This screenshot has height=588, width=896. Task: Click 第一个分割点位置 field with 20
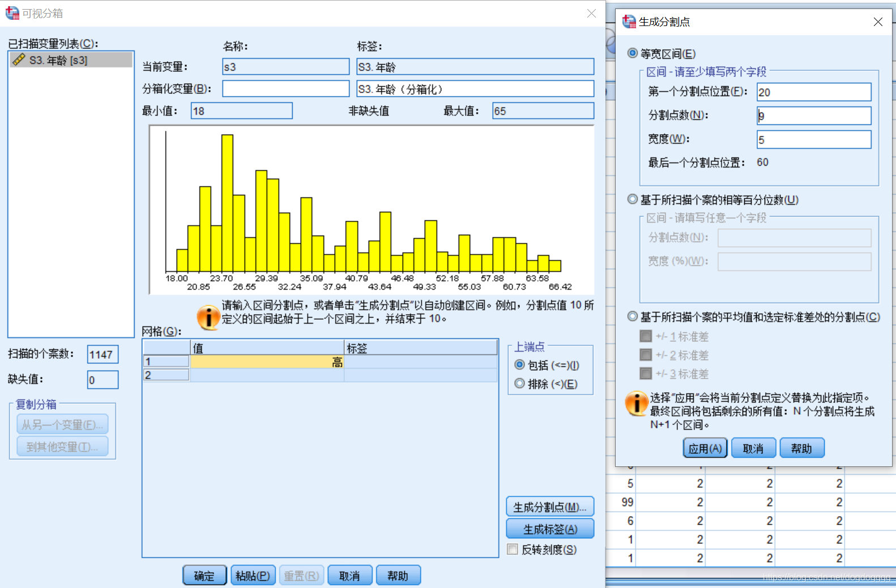(x=814, y=92)
